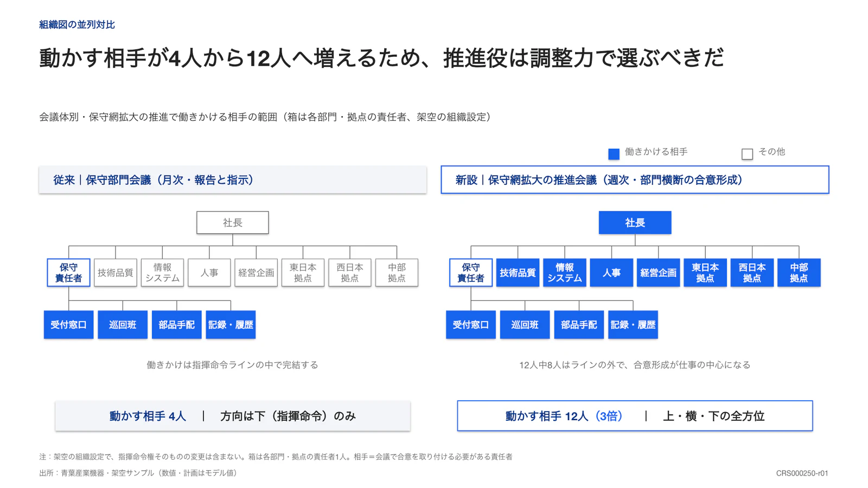868x488 pixels.
Task: Click the 組織図の並列対比 header label
Action: pyautogui.click(x=77, y=24)
